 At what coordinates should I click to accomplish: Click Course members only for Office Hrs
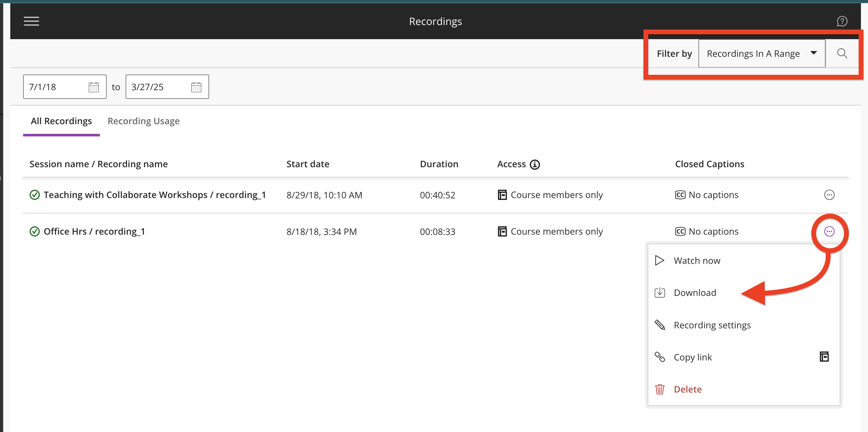[557, 231]
